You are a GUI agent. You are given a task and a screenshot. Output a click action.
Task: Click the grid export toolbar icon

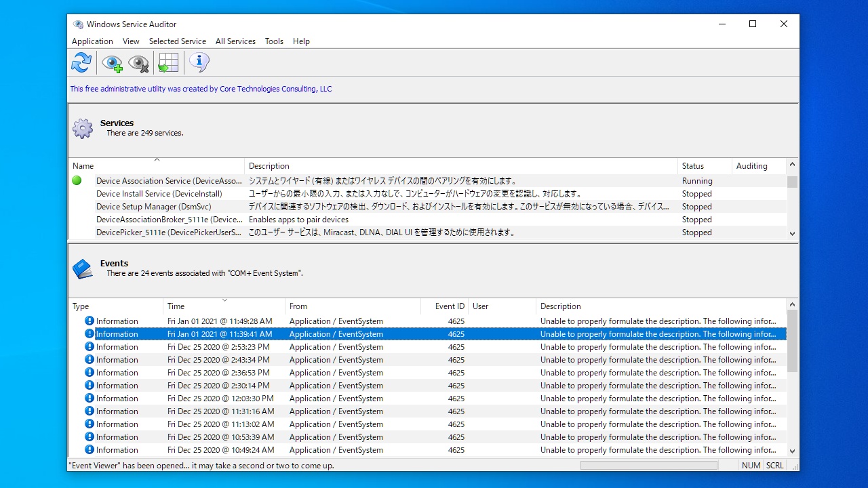tap(167, 63)
